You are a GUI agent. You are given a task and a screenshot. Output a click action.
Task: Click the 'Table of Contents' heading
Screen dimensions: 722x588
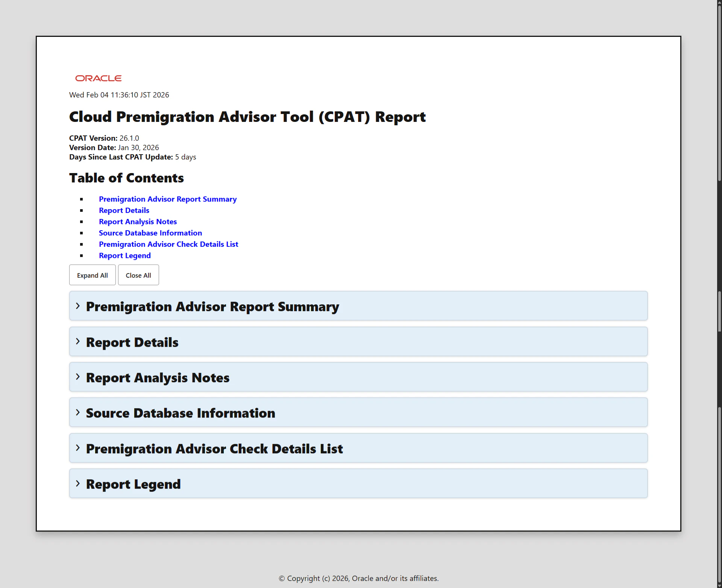[126, 178]
